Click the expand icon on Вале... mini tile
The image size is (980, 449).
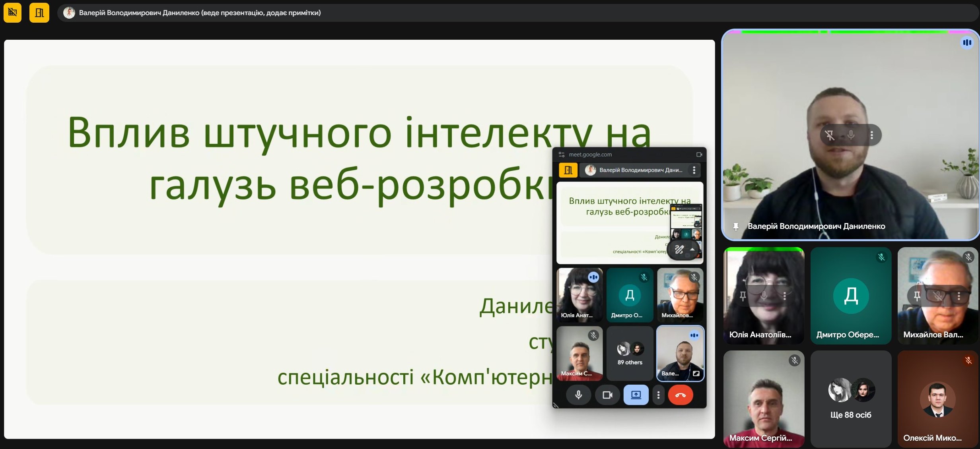696,374
